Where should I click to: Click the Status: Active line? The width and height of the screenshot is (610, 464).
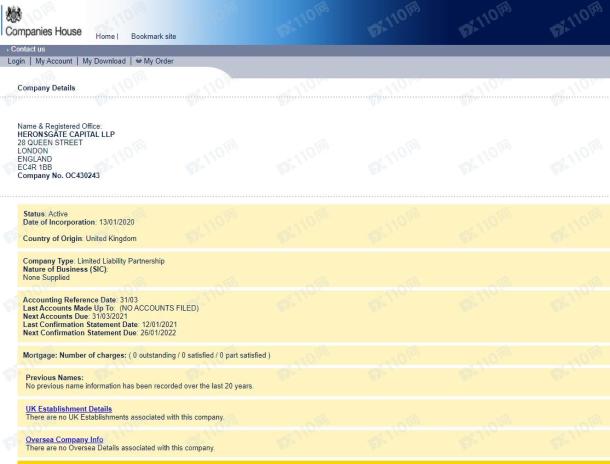click(45, 214)
